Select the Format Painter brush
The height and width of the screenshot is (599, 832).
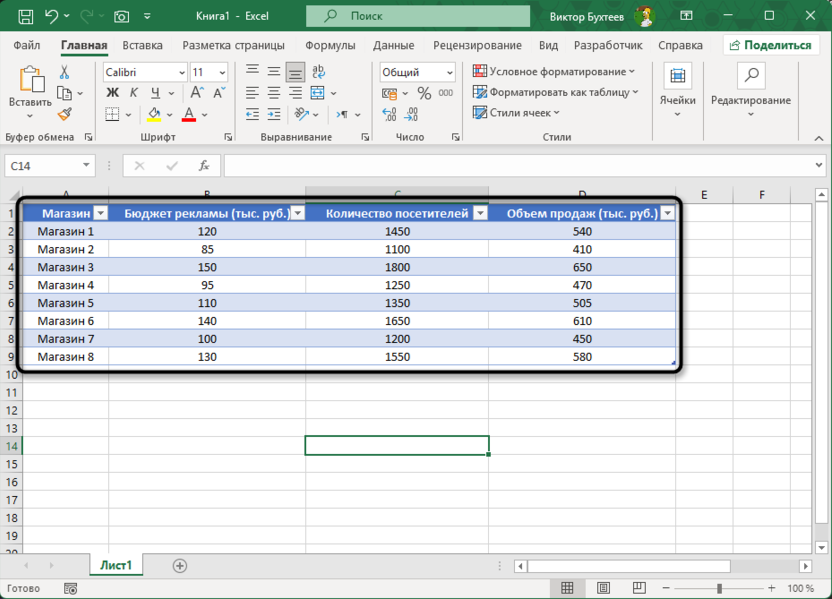pyautogui.click(x=65, y=115)
